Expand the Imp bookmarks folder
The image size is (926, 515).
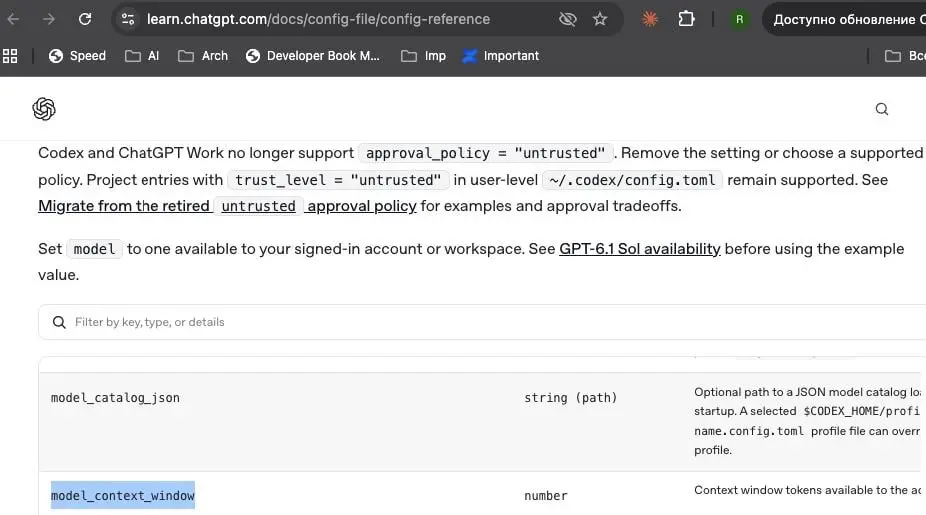(x=423, y=56)
